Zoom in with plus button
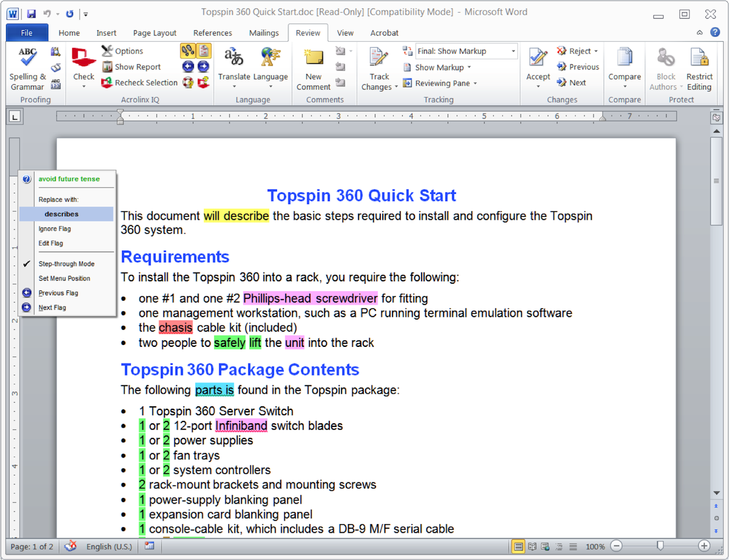The image size is (729, 560). click(704, 546)
